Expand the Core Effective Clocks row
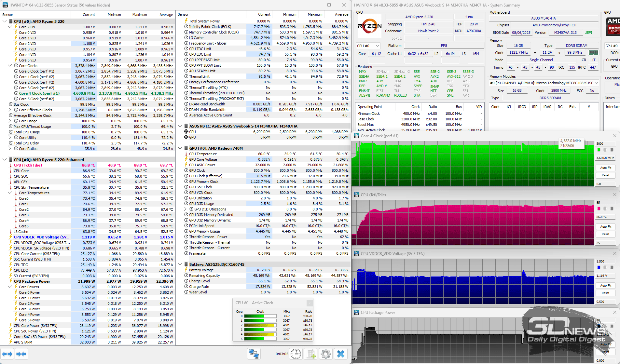 tap(10, 110)
